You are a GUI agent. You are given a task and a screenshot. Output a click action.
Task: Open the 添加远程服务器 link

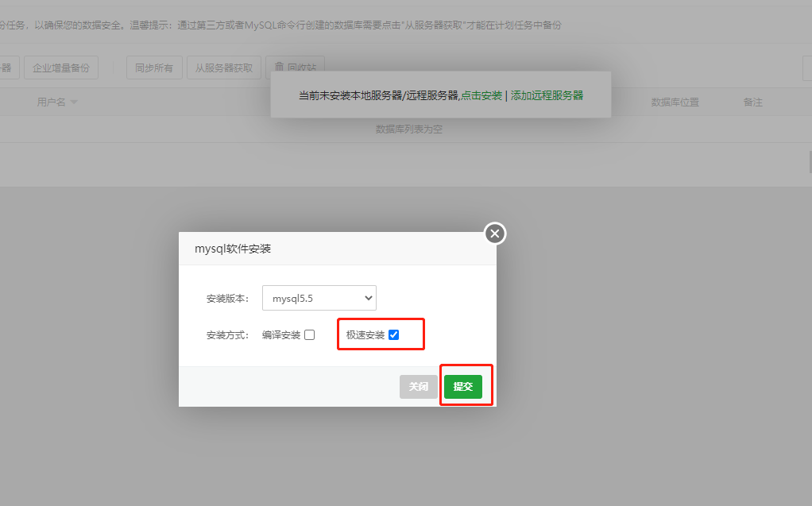pyautogui.click(x=547, y=95)
